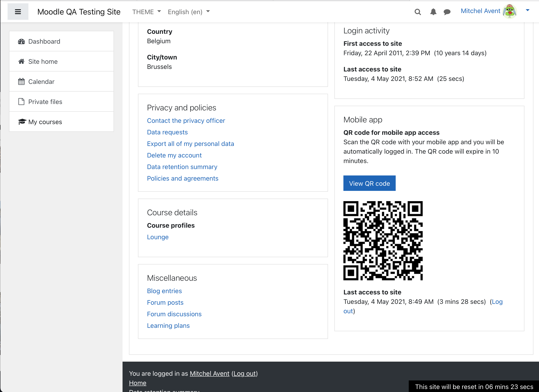The image size is (539, 392).
Task: Expand the user menu arrow
Action: 528,10
